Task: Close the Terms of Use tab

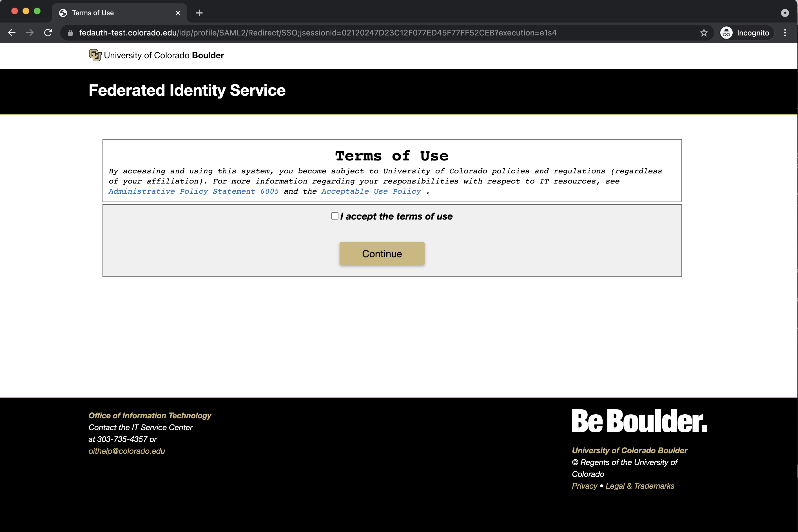Action: pyautogui.click(x=178, y=13)
